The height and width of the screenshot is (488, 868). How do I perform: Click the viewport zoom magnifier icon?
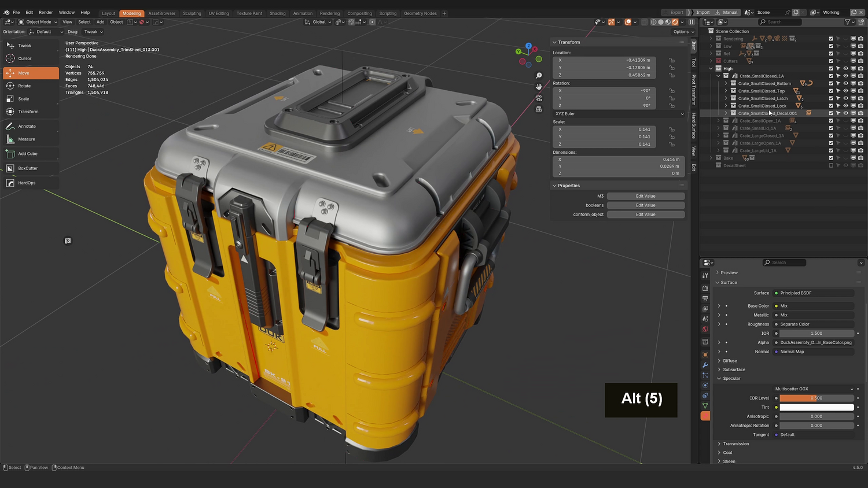click(x=539, y=76)
